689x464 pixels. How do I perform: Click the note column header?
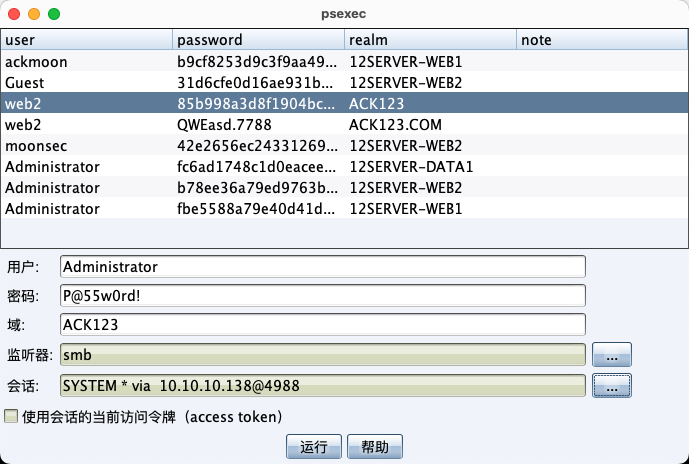point(602,40)
